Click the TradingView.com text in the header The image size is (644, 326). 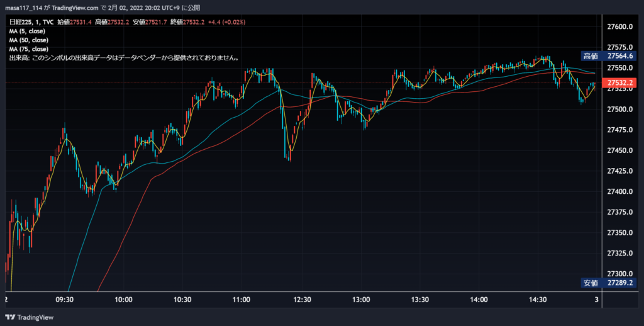click(75, 8)
